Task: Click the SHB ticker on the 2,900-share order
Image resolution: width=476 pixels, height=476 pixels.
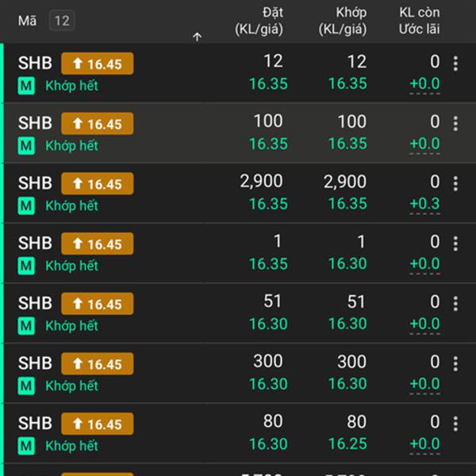Action: coord(35,183)
